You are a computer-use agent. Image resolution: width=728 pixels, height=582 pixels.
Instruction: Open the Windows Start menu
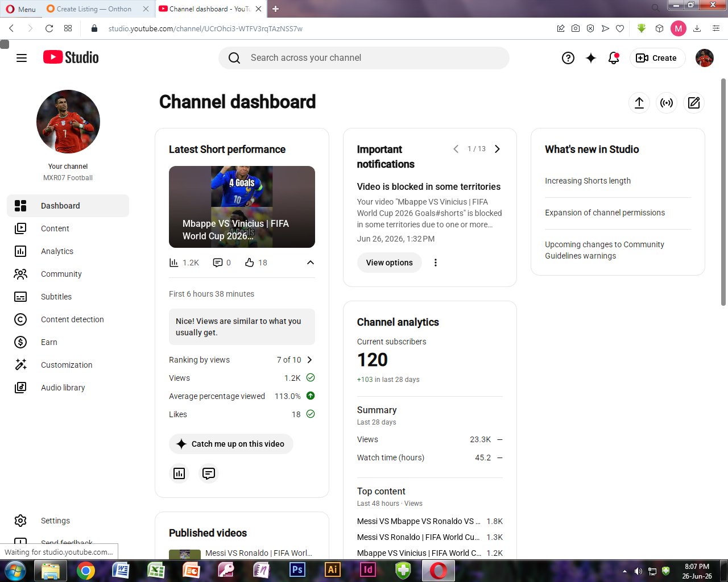[x=15, y=570]
